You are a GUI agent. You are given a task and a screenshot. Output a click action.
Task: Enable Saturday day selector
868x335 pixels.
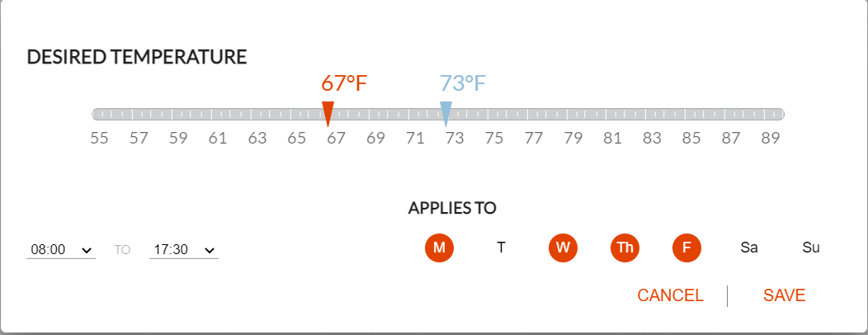(749, 248)
